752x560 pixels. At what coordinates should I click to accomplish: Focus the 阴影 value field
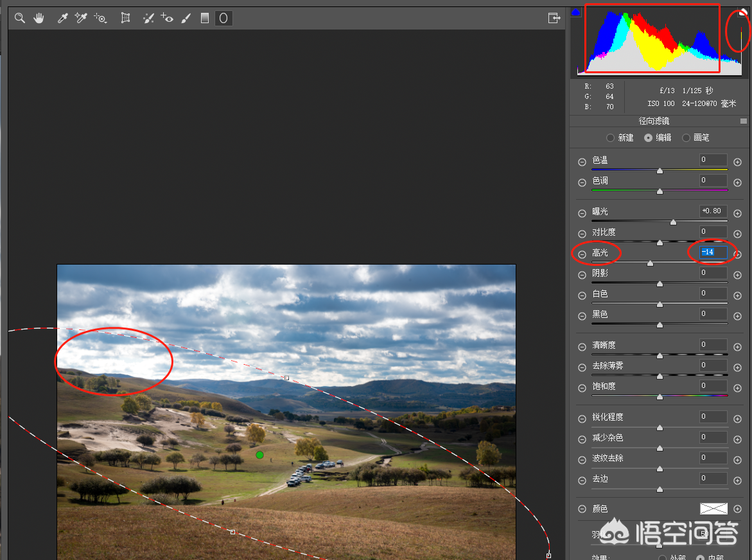(x=713, y=273)
